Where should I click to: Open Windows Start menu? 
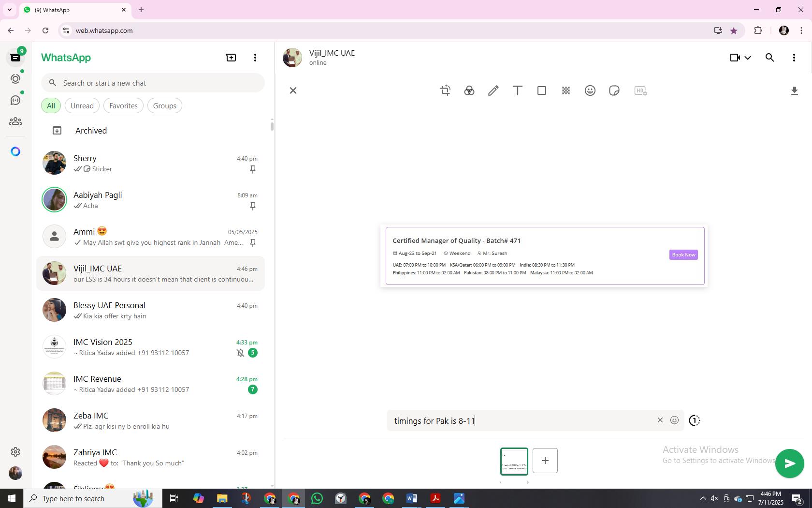(x=12, y=498)
